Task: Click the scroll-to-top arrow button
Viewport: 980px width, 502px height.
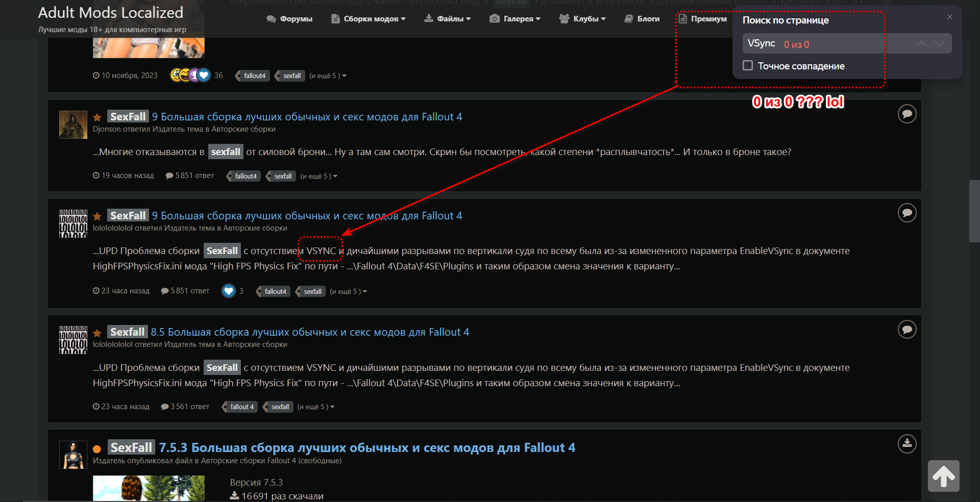Action: 943,476
